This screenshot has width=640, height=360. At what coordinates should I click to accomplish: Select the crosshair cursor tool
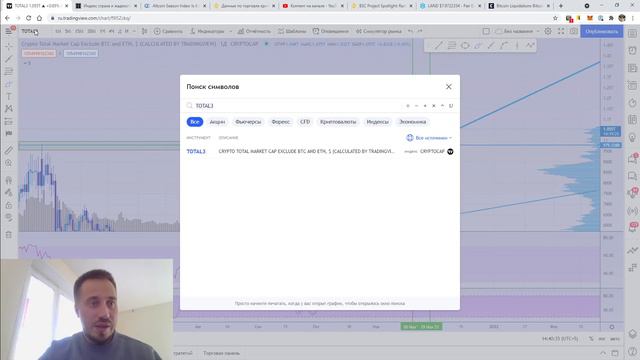coord(9,46)
